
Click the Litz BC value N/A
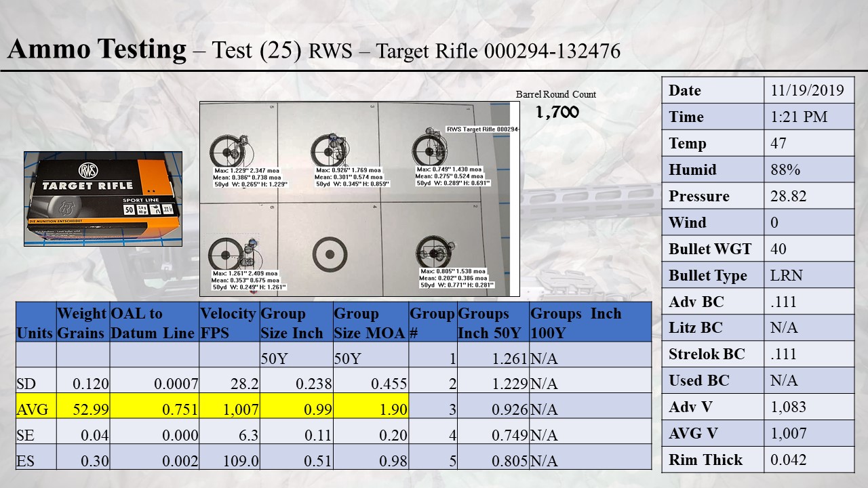(x=785, y=328)
